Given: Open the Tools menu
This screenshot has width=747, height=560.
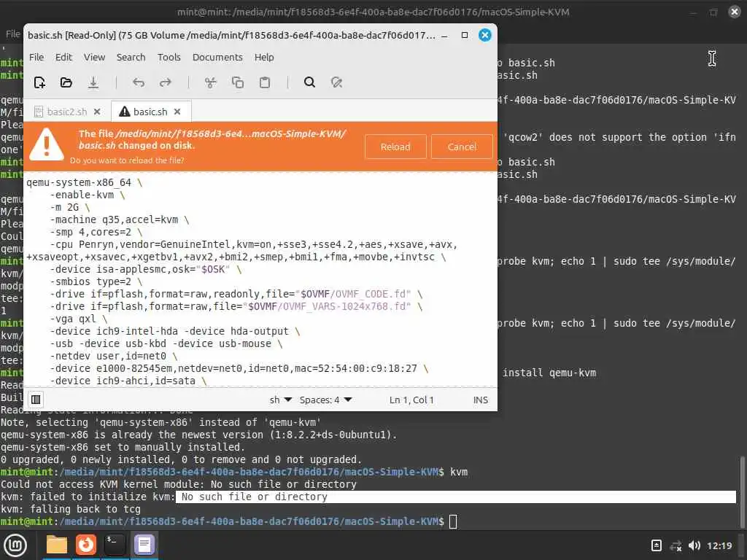Looking at the screenshot, I should (x=169, y=57).
